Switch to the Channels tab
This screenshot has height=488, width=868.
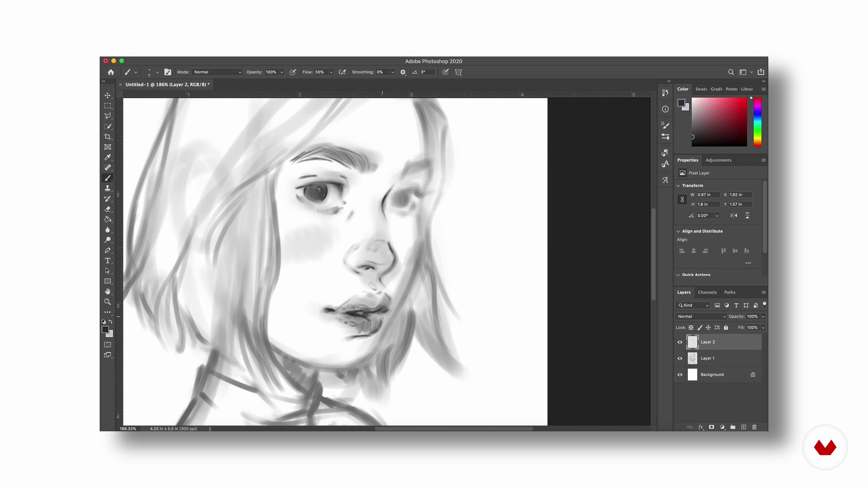pos(707,292)
